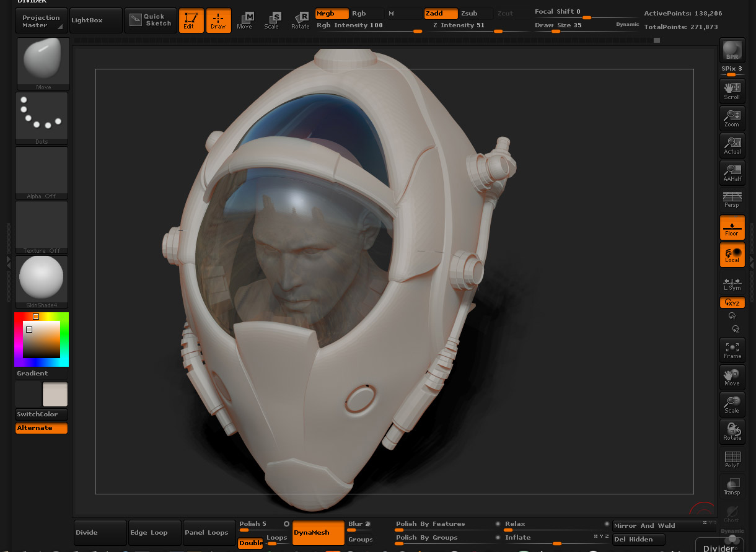Image resolution: width=756 pixels, height=552 pixels.
Task: Select M material mode
Action: point(403,14)
